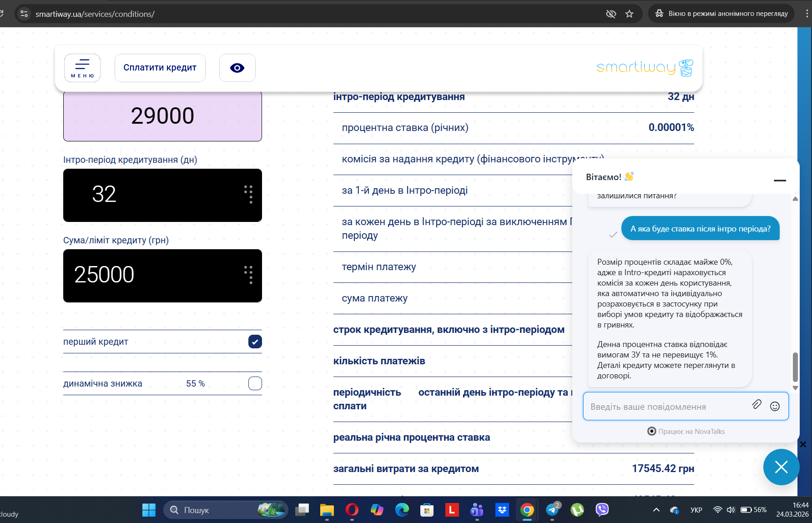
Task: Click the chat scrollbar thumb
Action: (x=795, y=367)
